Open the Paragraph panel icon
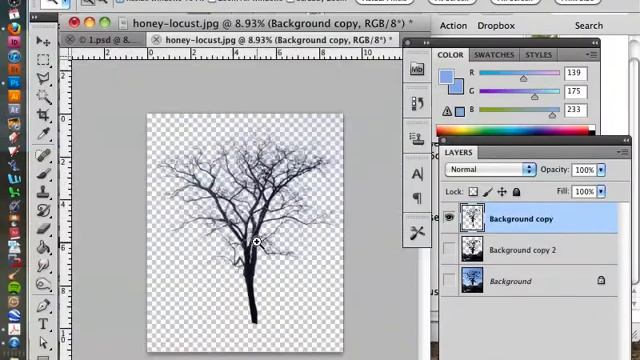Screen dimensions: 640x360 417,198
